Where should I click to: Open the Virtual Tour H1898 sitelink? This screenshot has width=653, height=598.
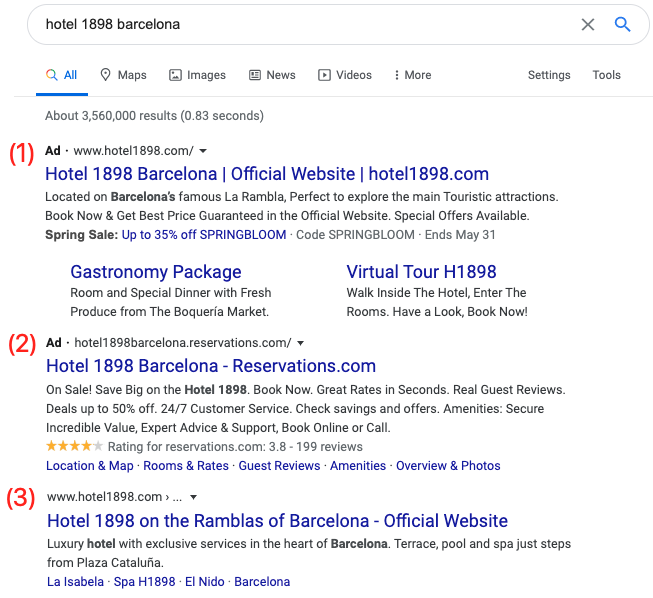[421, 272]
